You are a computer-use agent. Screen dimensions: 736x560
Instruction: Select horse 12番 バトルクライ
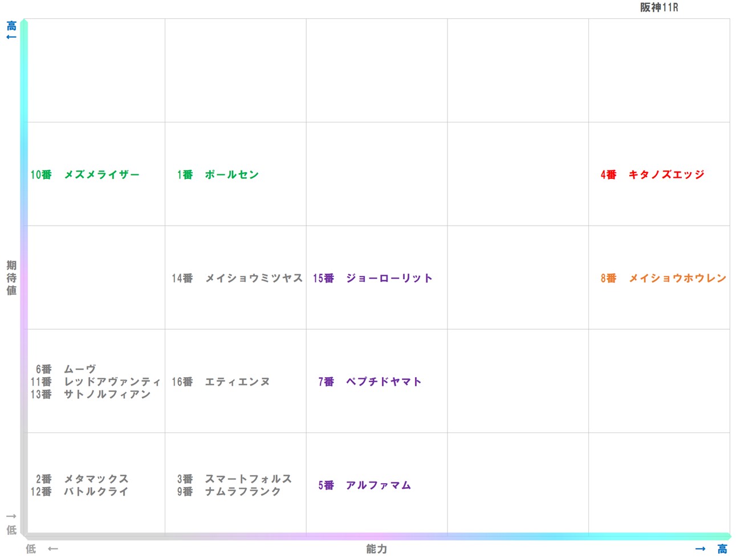79,492
